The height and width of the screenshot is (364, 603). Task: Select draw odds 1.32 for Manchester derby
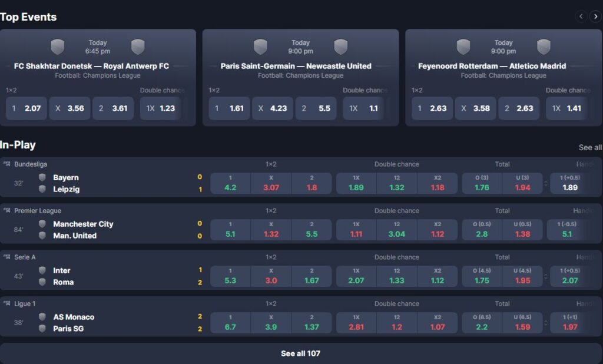(271, 230)
